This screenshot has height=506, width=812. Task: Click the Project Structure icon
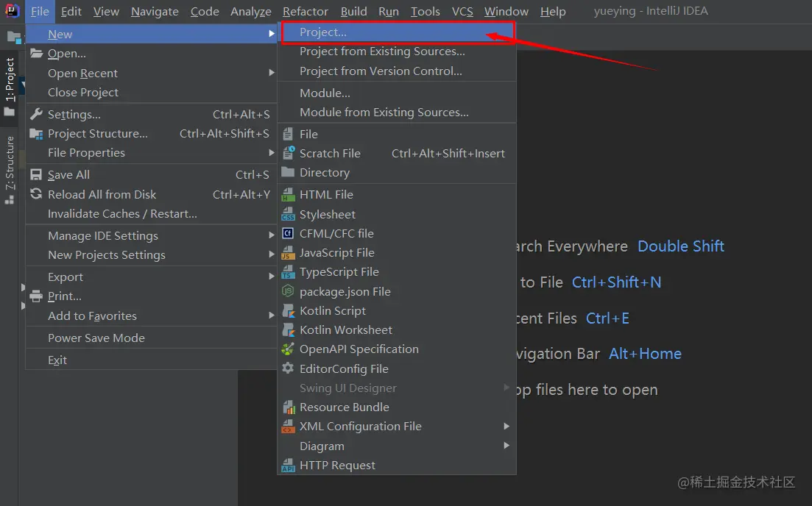click(x=36, y=133)
